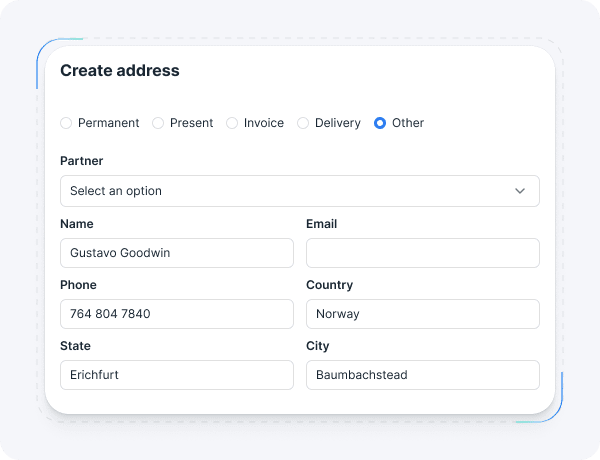Screen dimensions: 600x460
Task: Click the Partner field label
Action: coord(82,161)
